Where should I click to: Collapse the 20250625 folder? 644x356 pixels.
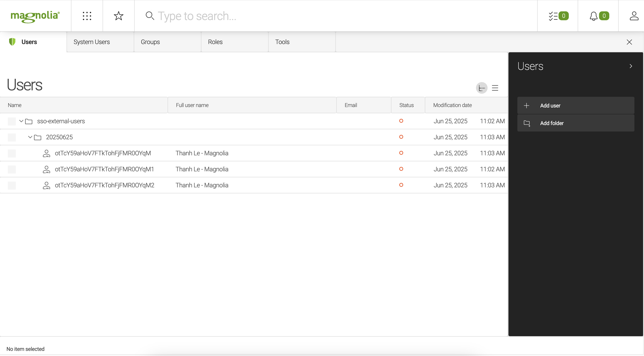click(30, 137)
